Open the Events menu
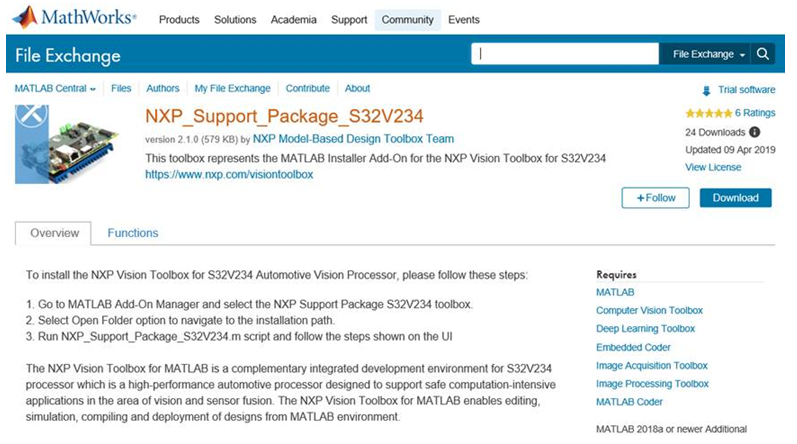Screen dimensions: 797x444 [464, 20]
